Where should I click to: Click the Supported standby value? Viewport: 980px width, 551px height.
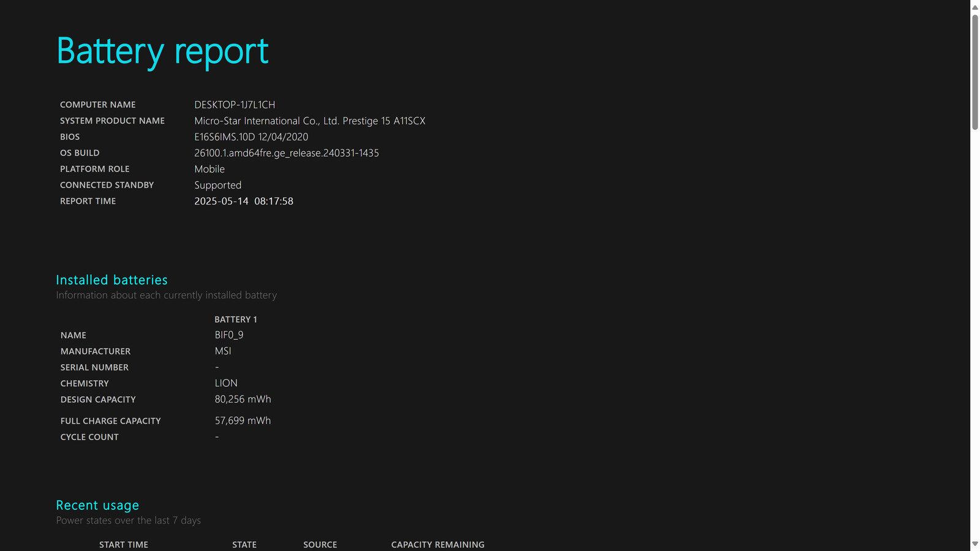click(x=218, y=186)
